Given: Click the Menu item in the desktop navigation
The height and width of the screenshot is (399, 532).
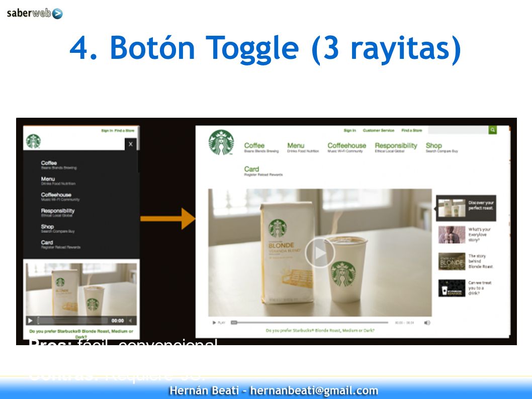Looking at the screenshot, I should (x=303, y=148).
